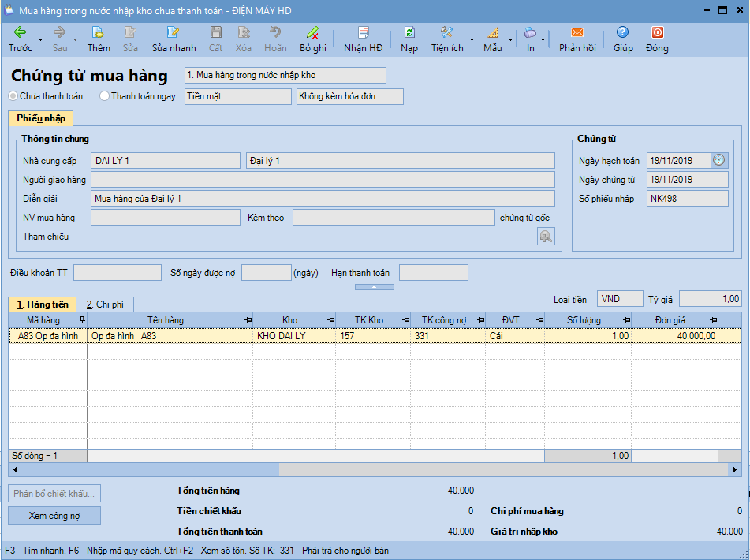Screen dimensions: 750x560
Task: Click Đơn giá cell 40.000,00
Action: pos(674,336)
